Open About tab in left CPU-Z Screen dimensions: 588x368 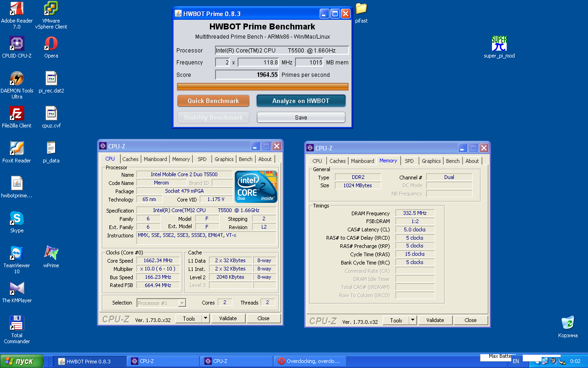(265, 159)
